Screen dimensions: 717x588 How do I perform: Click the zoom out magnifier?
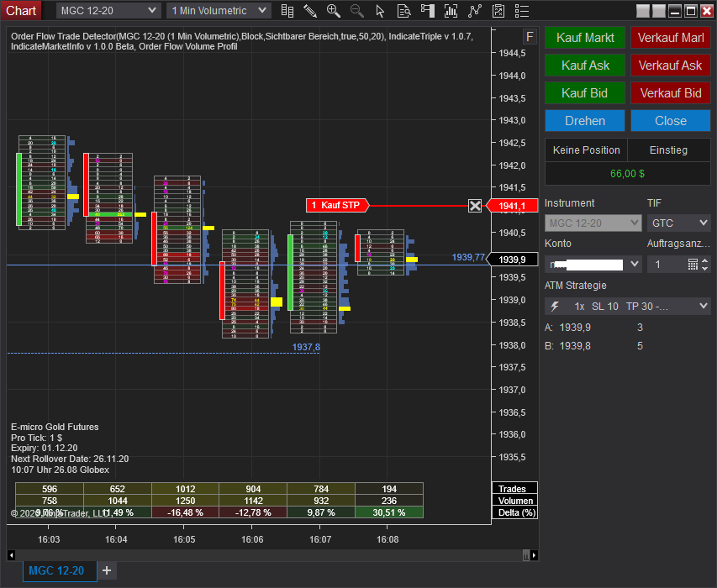[x=356, y=11]
